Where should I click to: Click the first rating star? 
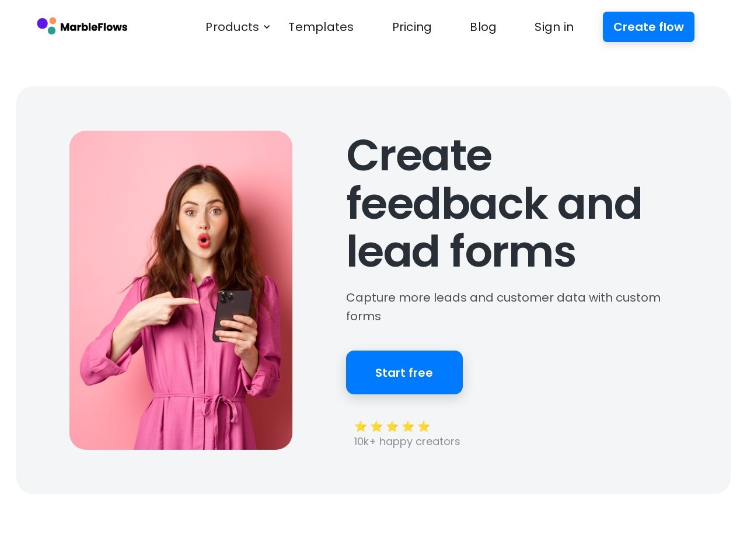tap(361, 426)
